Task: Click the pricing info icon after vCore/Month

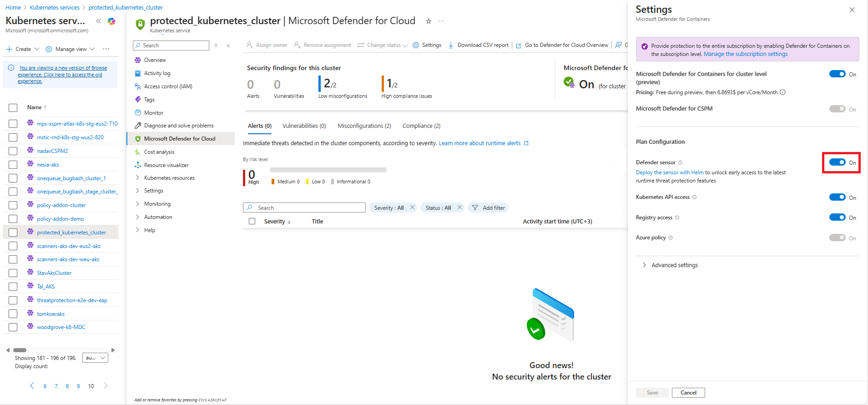Action: tap(782, 92)
